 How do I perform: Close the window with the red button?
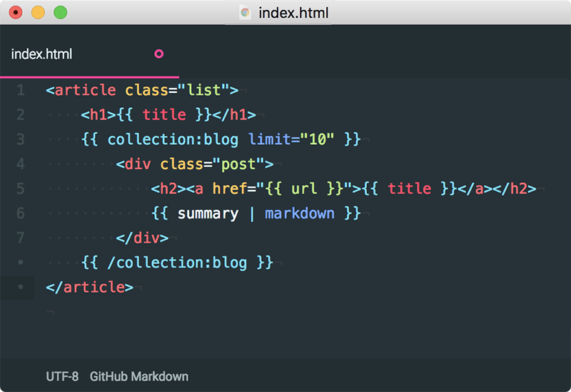[16, 13]
